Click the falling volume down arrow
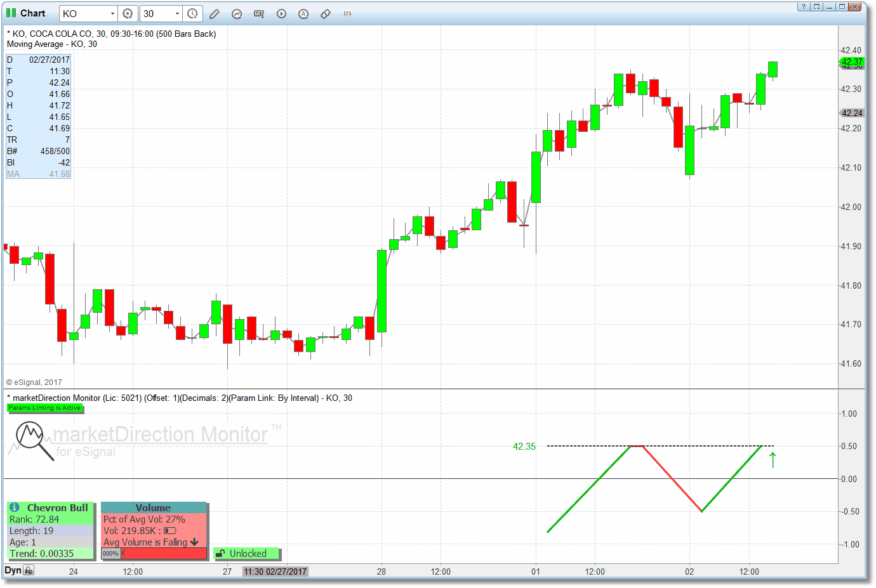Viewport: 876px width, 588px height. (194, 542)
